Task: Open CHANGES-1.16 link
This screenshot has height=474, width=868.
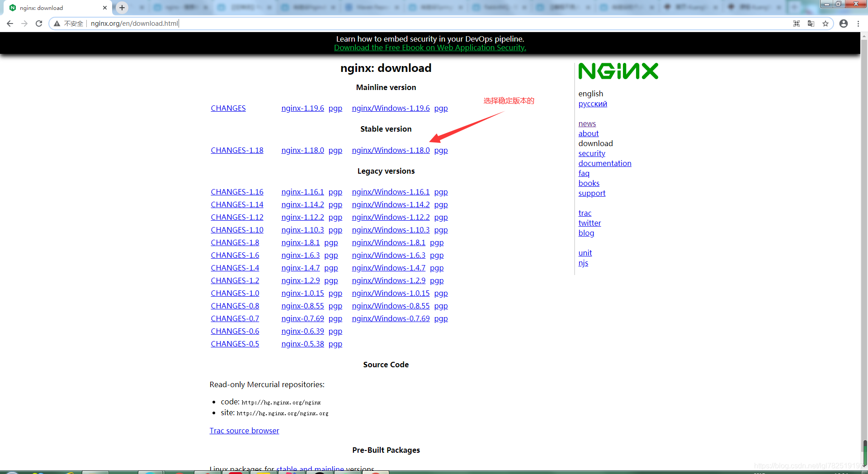Action: 237,192
